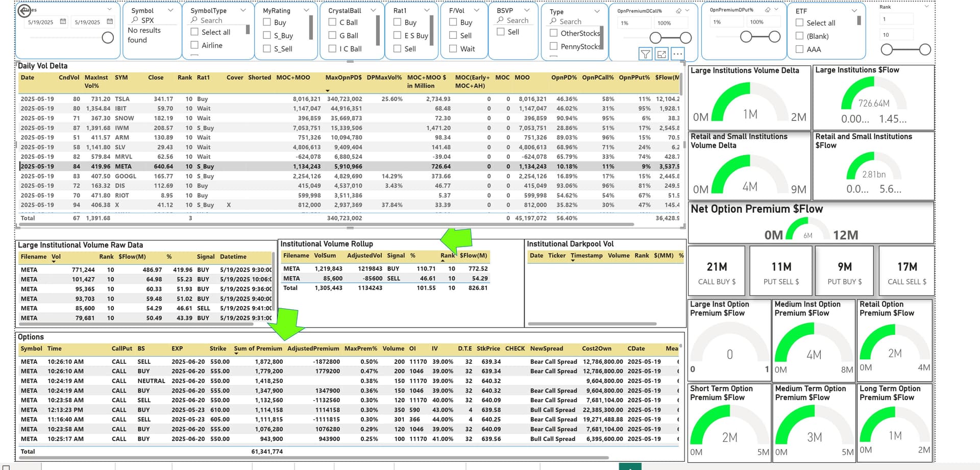Select the TSLA row in Daily Vol Delta
This screenshot has height=470, width=980.
point(121,99)
